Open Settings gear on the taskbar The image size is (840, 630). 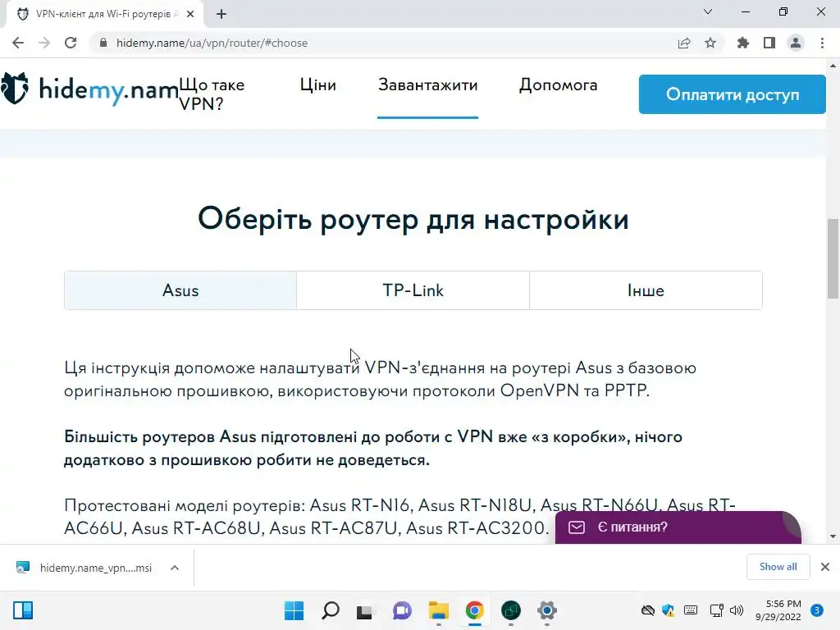point(547,610)
